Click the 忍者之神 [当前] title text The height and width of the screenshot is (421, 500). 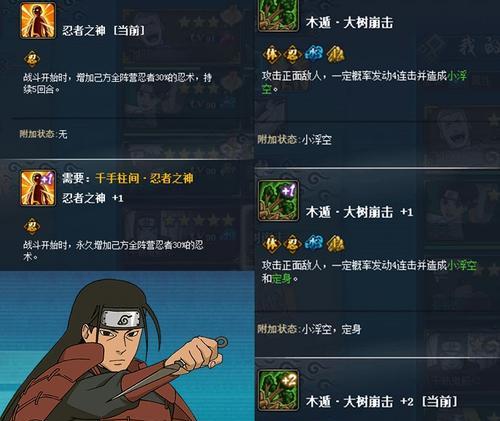[x=103, y=31]
